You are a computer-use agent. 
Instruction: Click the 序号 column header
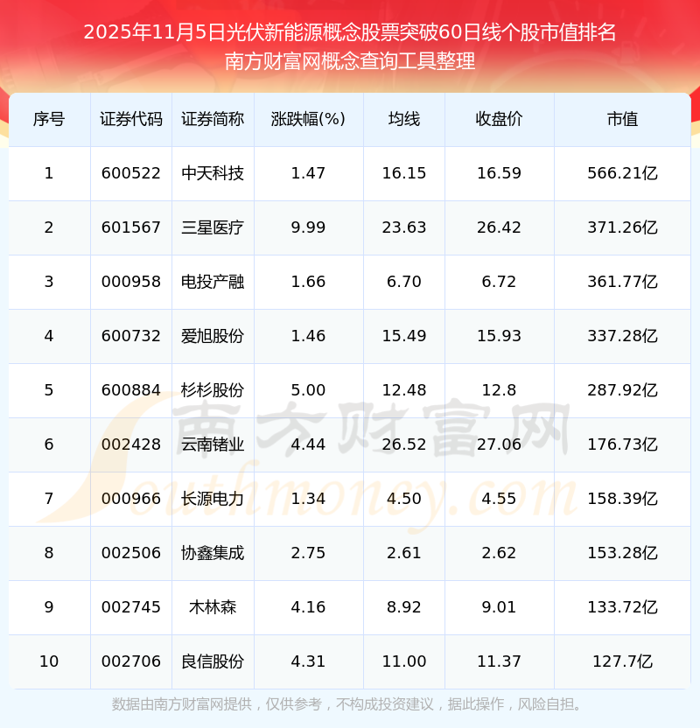[x=49, y=119]
